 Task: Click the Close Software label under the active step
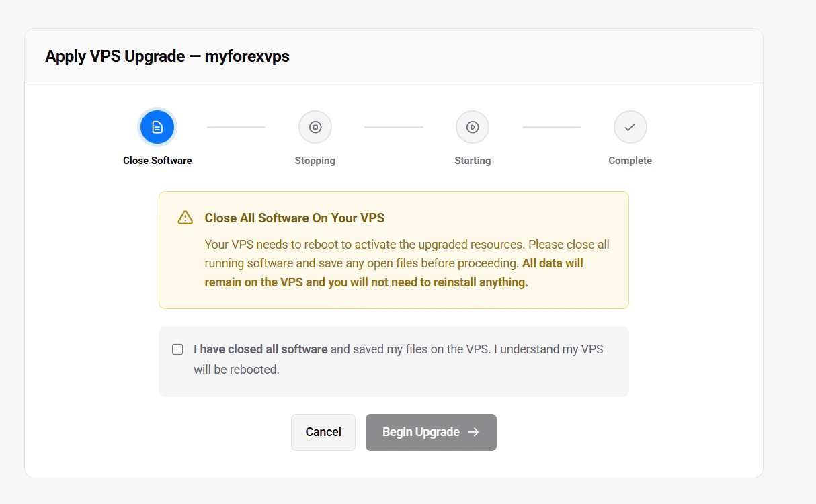(157, 160)
